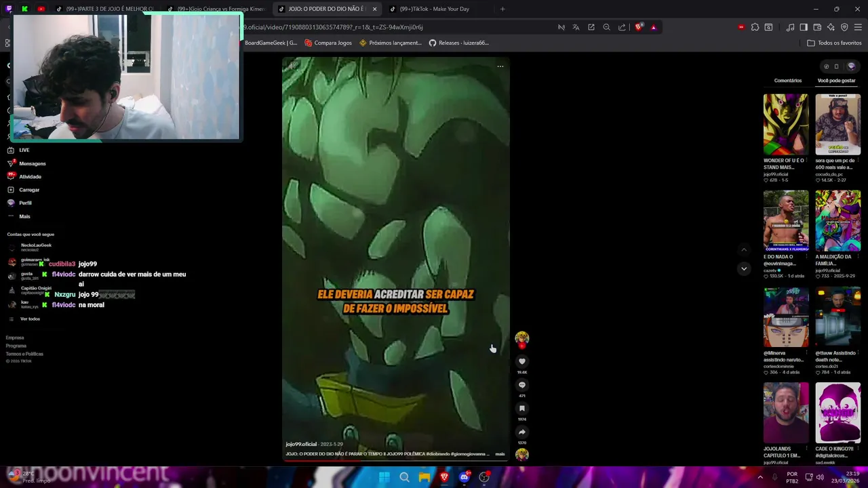
Task: Click the red fast-forward extension icon
Action: click(741, 27)
